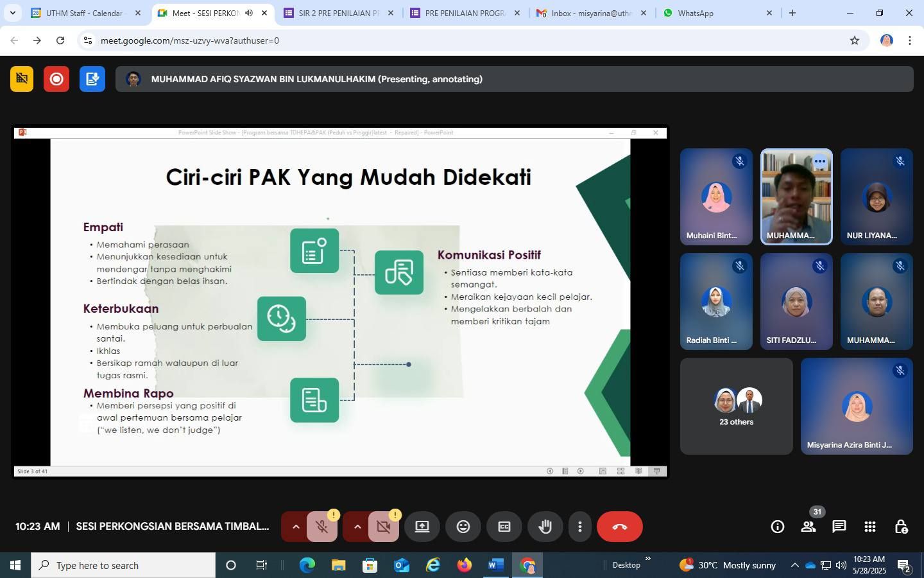Open the chat panel icon

click(x=839, y=527)
